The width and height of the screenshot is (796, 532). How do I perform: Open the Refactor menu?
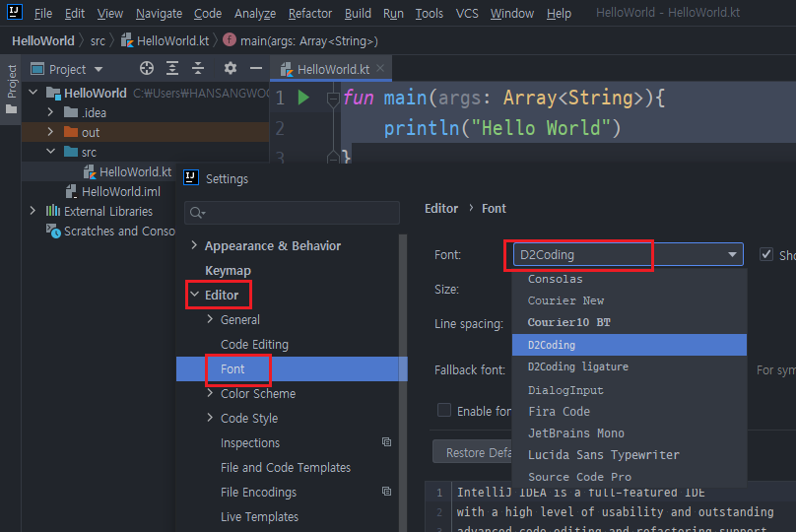pos(309,13)
